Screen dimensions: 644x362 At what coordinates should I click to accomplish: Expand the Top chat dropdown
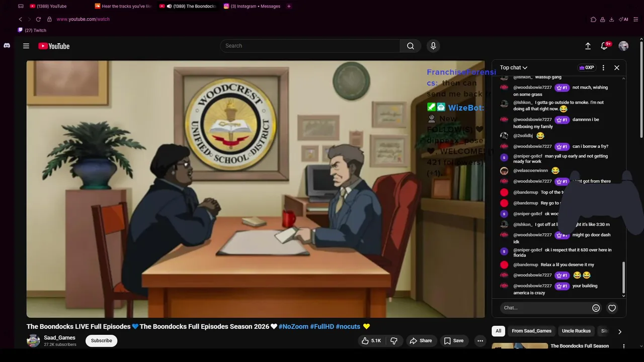pos(514,67)
